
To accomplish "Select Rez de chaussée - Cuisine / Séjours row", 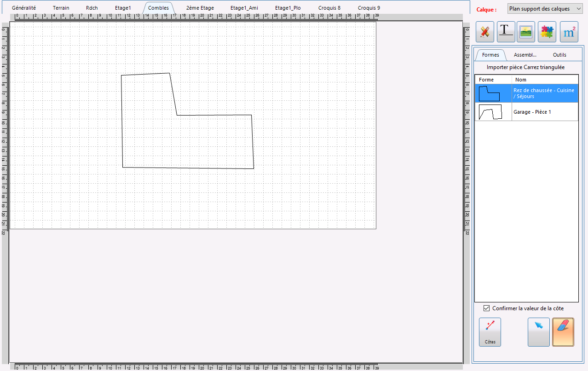I will click(x=526, y=93).
